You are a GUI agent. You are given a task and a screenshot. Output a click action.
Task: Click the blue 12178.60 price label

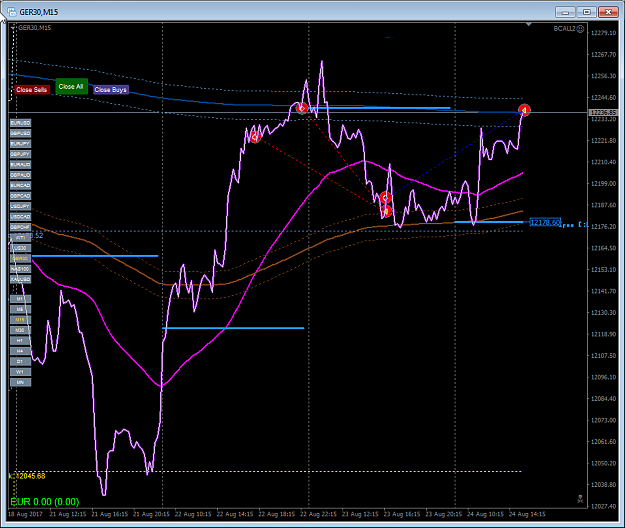(545, 222)
